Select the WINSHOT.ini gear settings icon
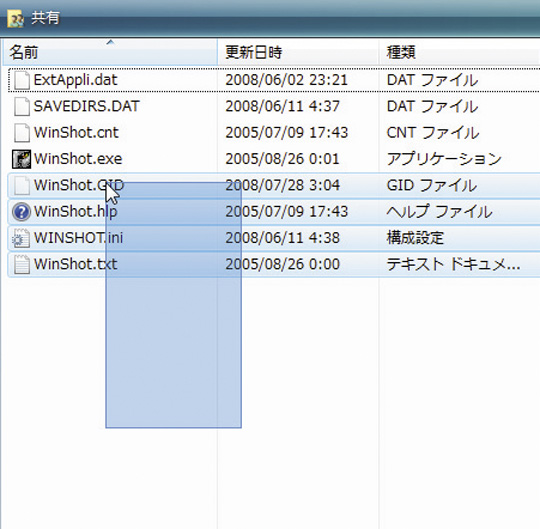The image size is (540, 529). point(21,238)
